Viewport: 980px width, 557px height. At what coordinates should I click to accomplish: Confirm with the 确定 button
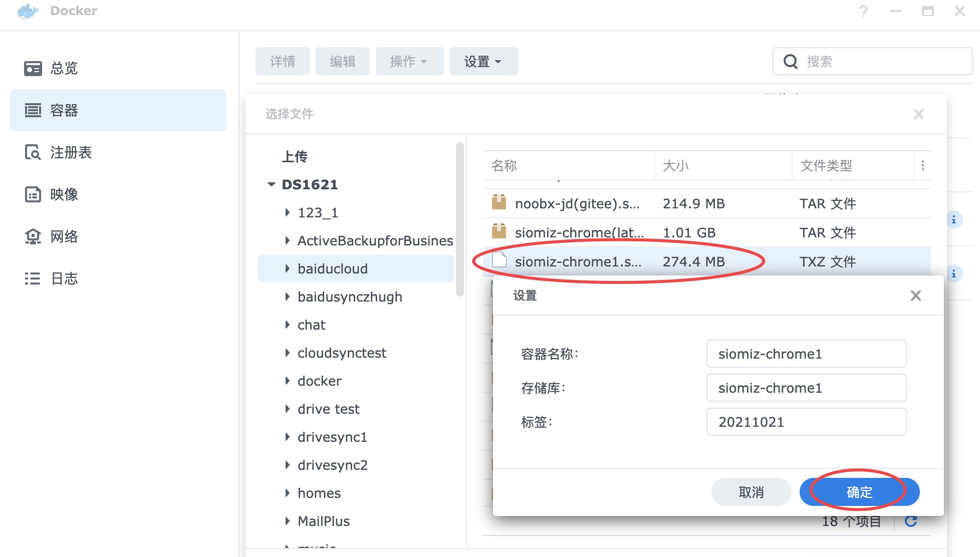point(859,492)
